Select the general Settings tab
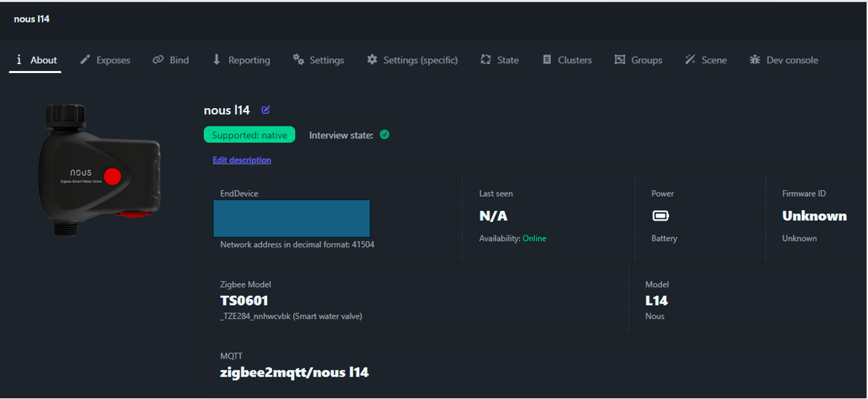868x399 pixels. coord(318,60)
